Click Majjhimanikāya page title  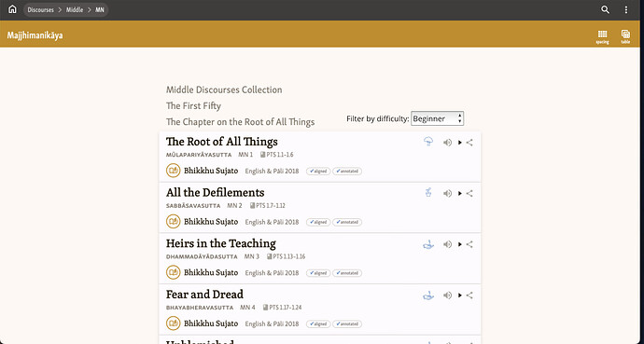coord(35,35)
